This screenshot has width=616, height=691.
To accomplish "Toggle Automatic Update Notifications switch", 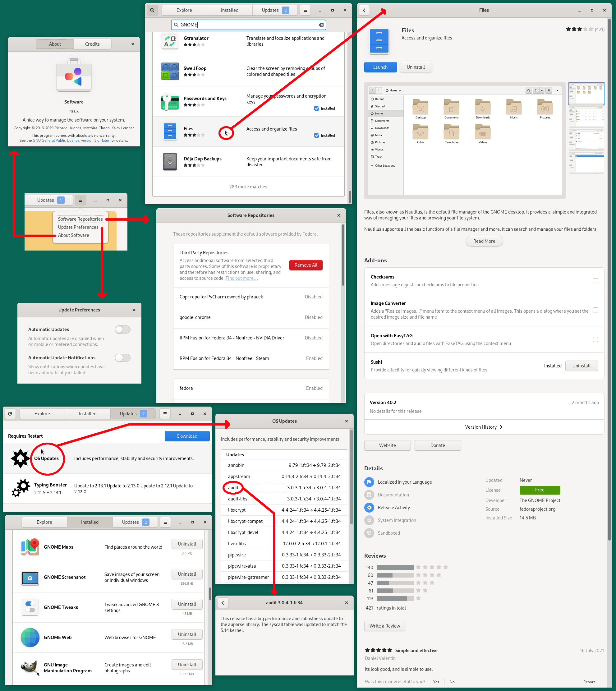I will [122, 357].
